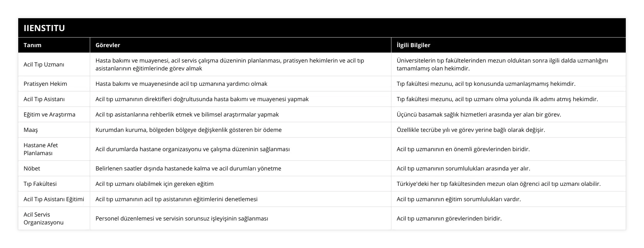
Task: Select the Pratisyen Hekim cell
Action: click(45, 84)
